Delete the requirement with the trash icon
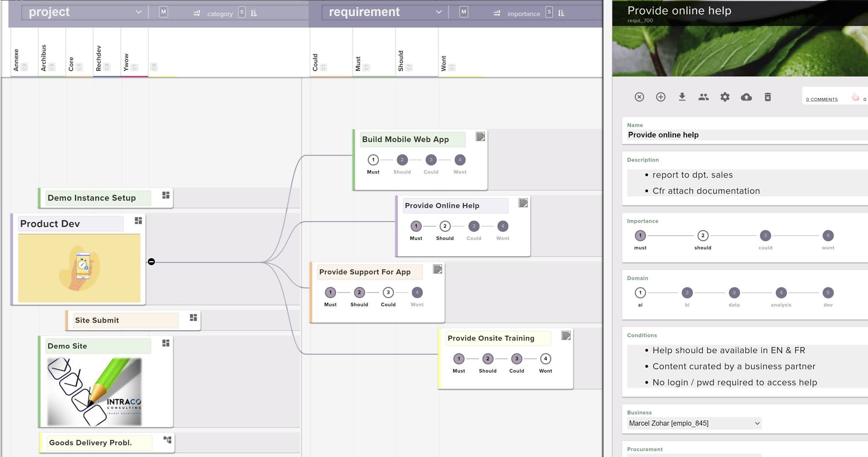 (x=768, y=97)
